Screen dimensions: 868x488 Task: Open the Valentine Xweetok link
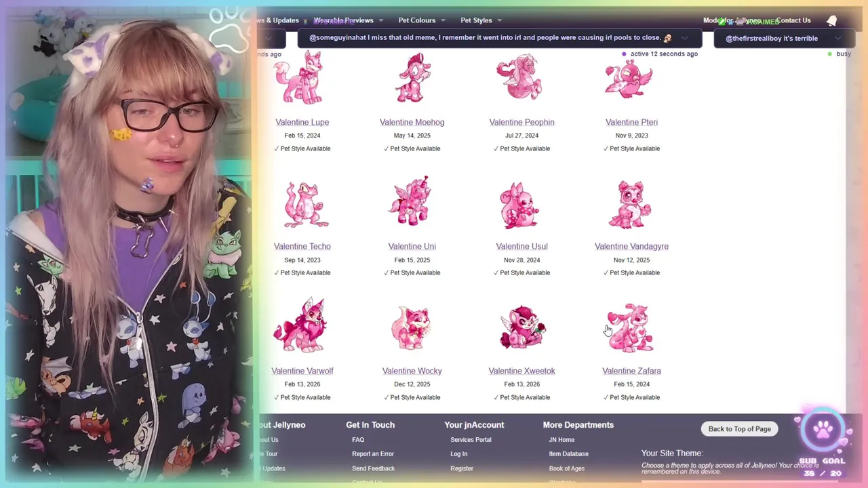(521, 371)
